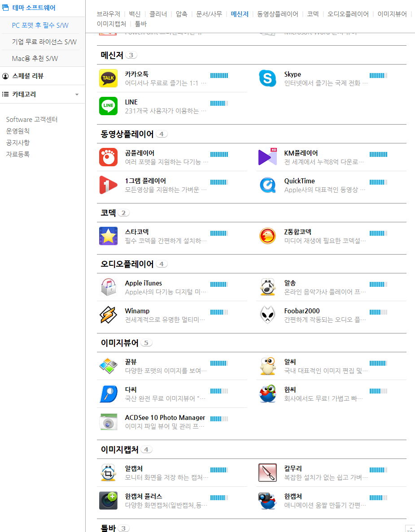Expand the 카테고리 dropdown arrow

[x=77, y=95]
